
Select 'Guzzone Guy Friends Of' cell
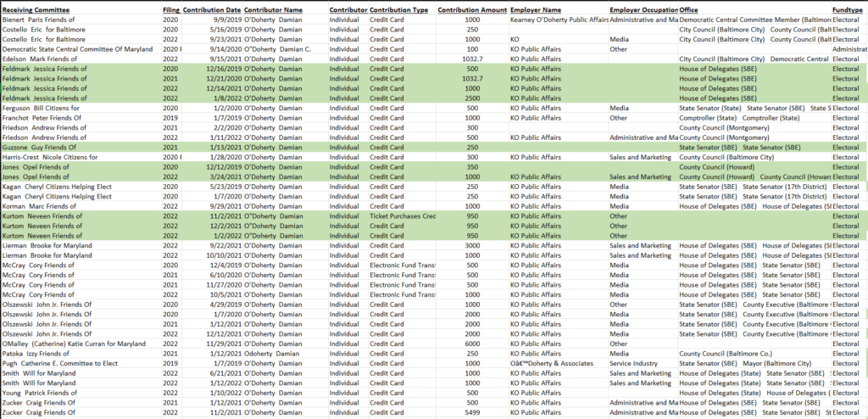point(39,148)
